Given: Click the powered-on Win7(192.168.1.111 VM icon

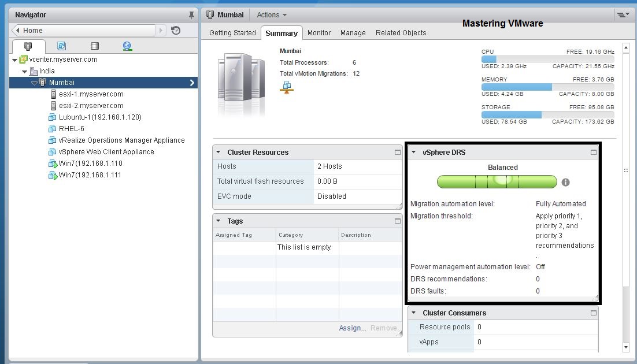Looking at the screenshot, I should coord(53,175).
